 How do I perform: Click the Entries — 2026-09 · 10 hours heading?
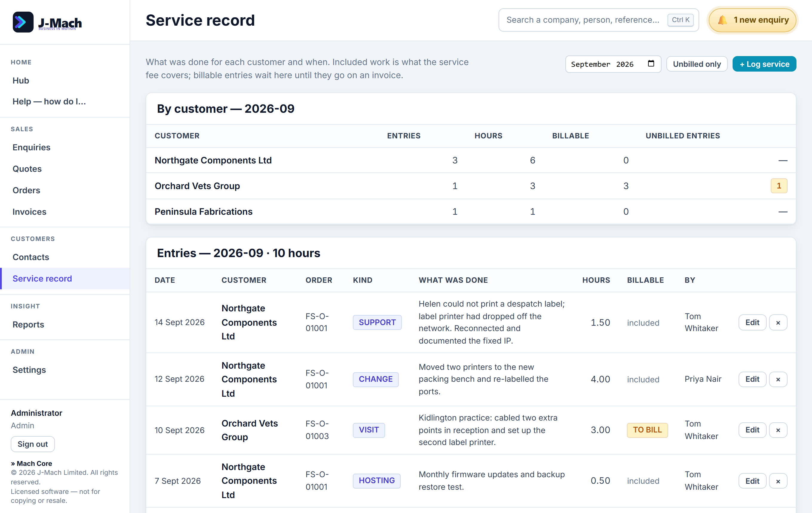click(x=239, y=253)
